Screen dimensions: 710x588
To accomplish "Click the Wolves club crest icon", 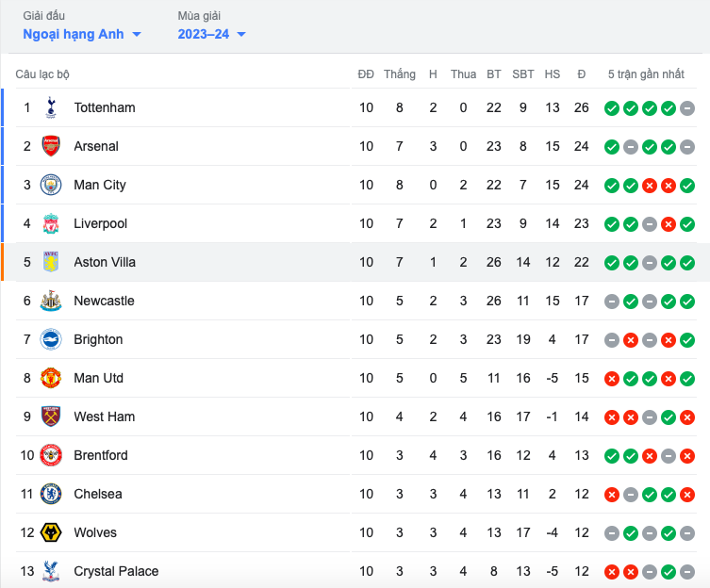I will click(x=51, y=532).
